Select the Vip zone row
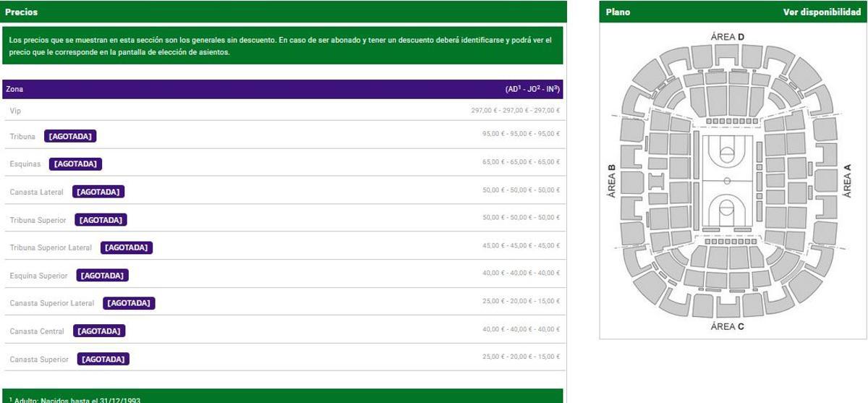This screenshot has height=403, width=868. [x=283, y=111]
